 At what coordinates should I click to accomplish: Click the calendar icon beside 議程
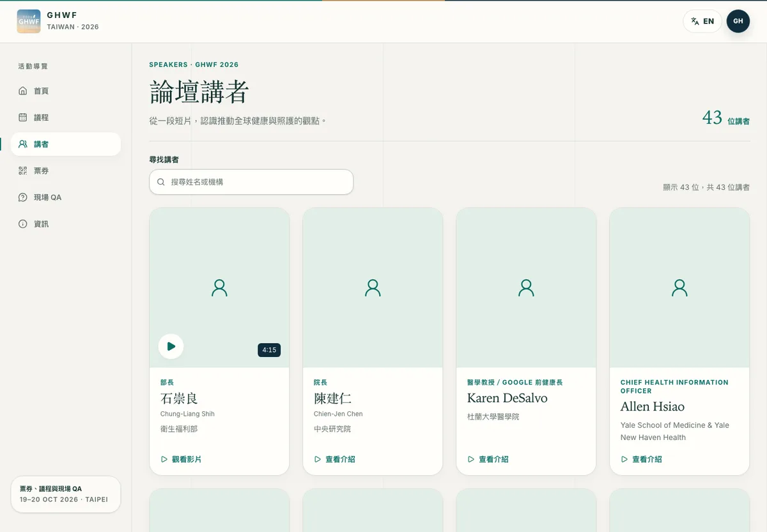(23, 118)
